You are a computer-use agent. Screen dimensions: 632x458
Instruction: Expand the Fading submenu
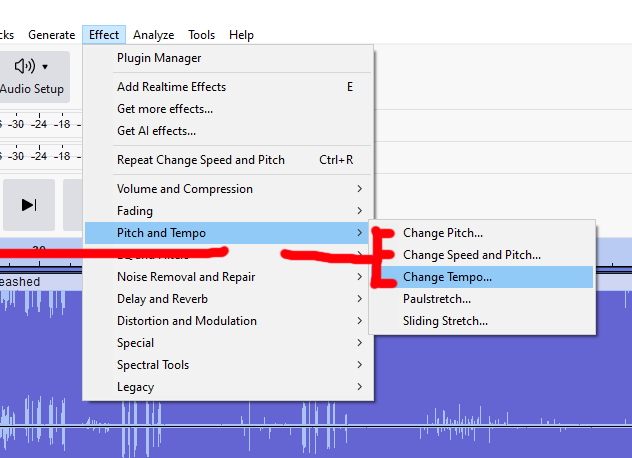click(135, 211)
